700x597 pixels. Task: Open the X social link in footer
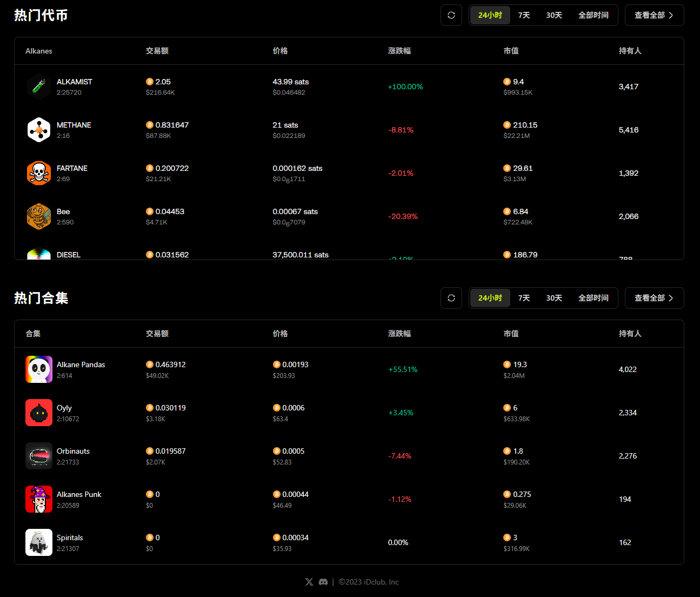point(309,582)
